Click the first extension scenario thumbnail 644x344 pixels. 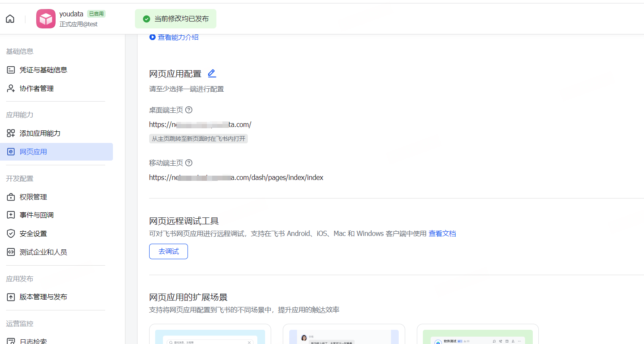(210, 334)
